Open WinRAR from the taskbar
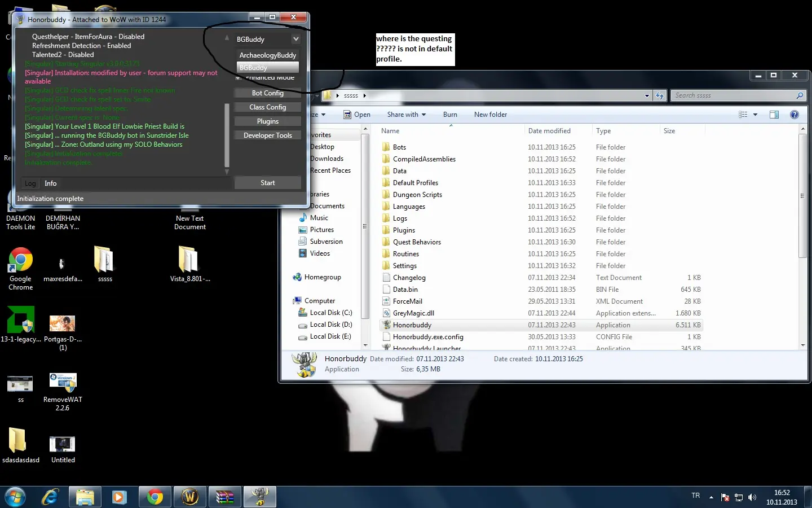Viewport: 812px width, 508px height. pyautogui.click(x=225, y=497)
